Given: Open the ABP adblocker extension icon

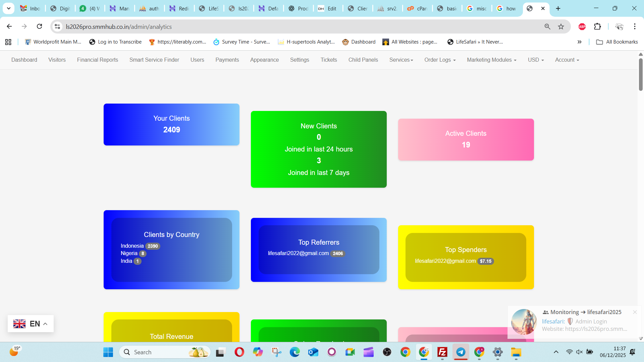Looking at the screenshot, I should pyautogui.click(x=582, y=26).
